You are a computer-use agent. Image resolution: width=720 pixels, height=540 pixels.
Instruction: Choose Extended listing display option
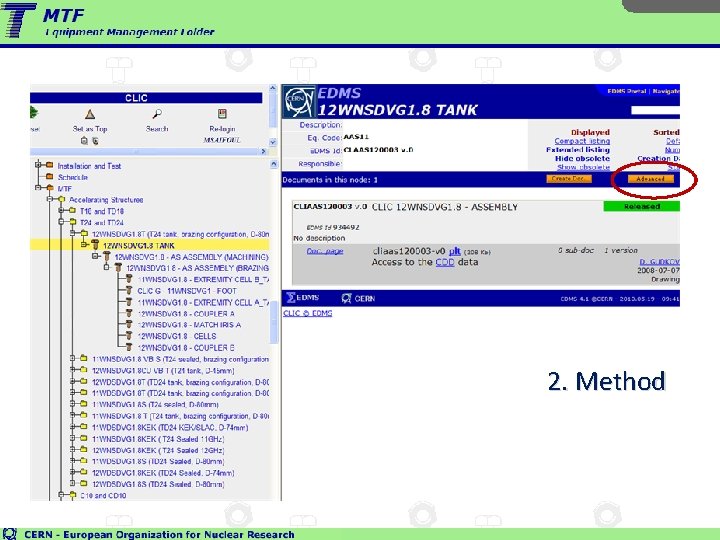pyautogui.click(x=578, y=150)
